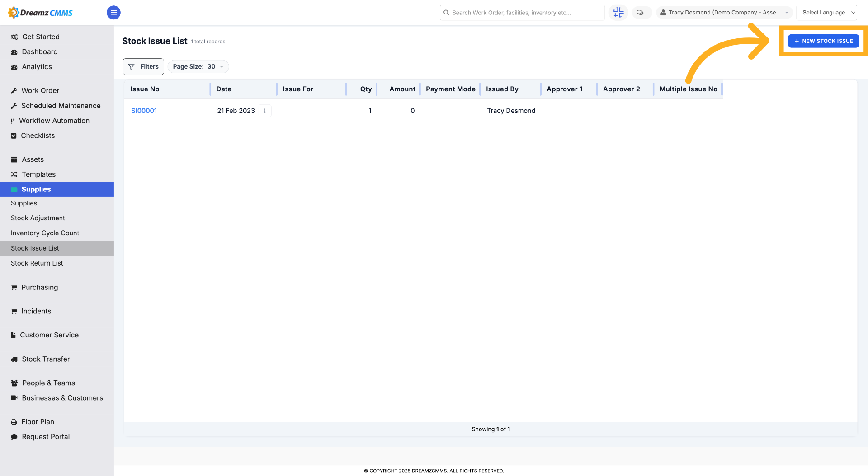Click the Templates shuffle icon
Viewport: 868px width, 476px height.
click(x=14, y=174)
